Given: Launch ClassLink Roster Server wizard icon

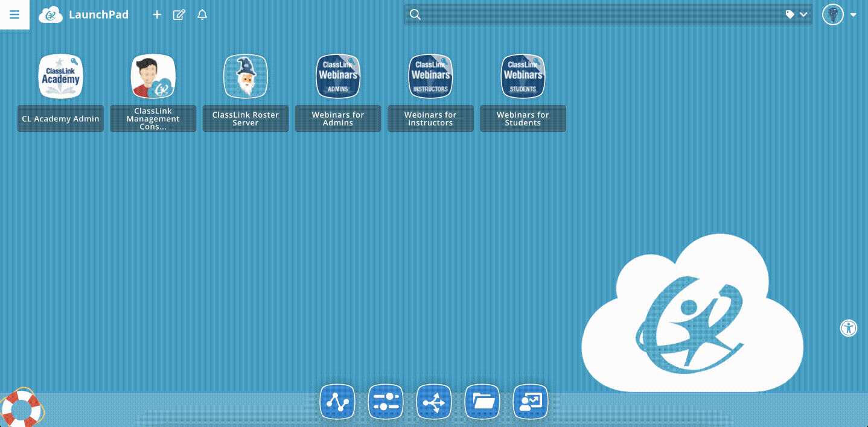Looking at the screenshot, I should tap(246, 77).
